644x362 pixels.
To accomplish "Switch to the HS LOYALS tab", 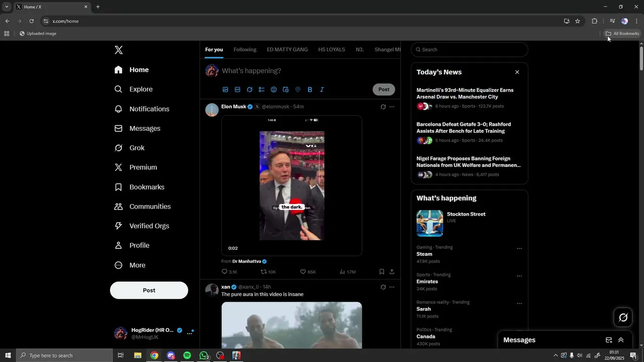I will 332,50.
